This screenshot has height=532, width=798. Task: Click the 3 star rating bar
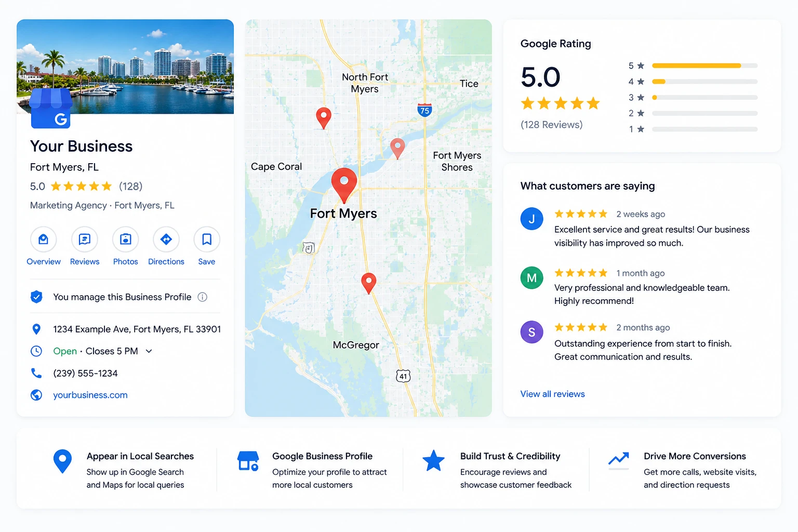(x=705, y=97)
